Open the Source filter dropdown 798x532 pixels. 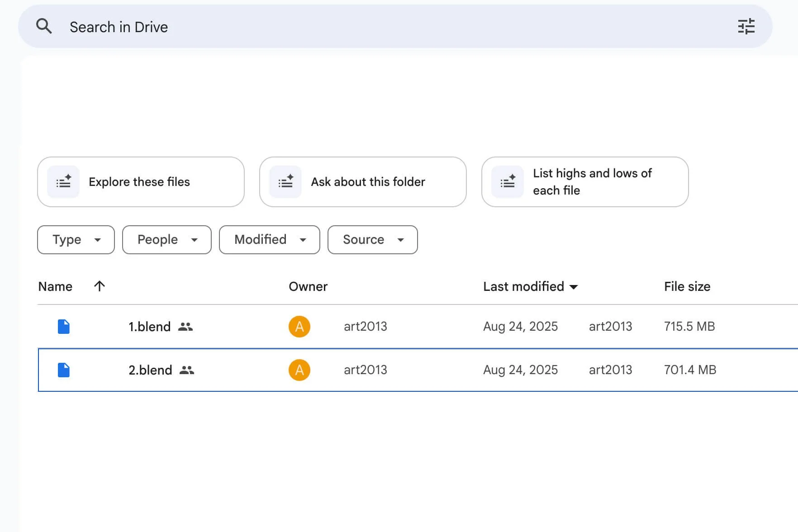(372, 240)
